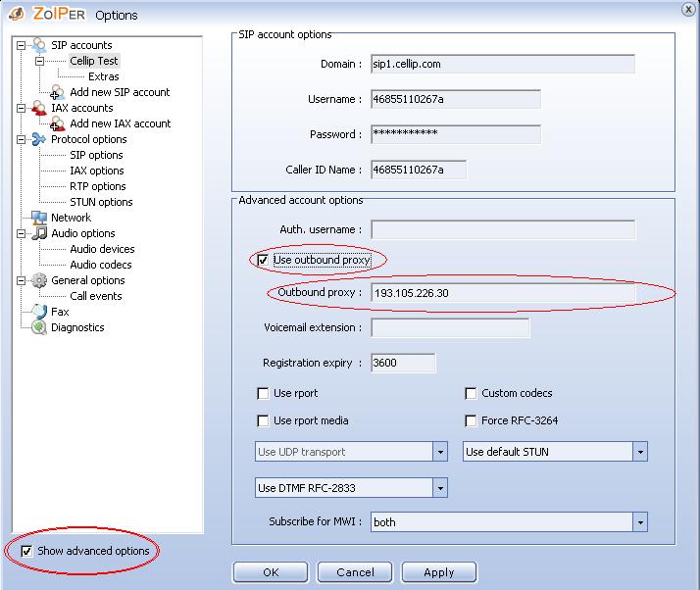Collapse the General options tree node
This screenshot has width=700, height=590.
21,280
